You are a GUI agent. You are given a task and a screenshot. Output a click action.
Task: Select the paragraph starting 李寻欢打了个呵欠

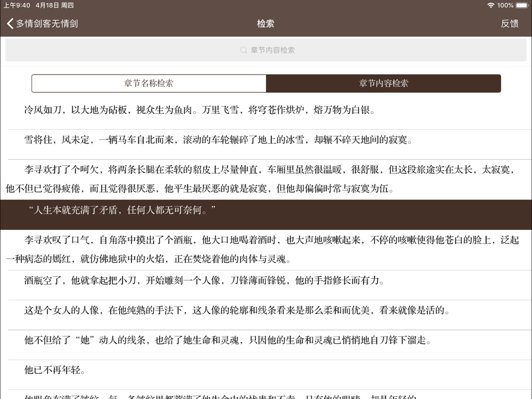(x=266, y=179)
